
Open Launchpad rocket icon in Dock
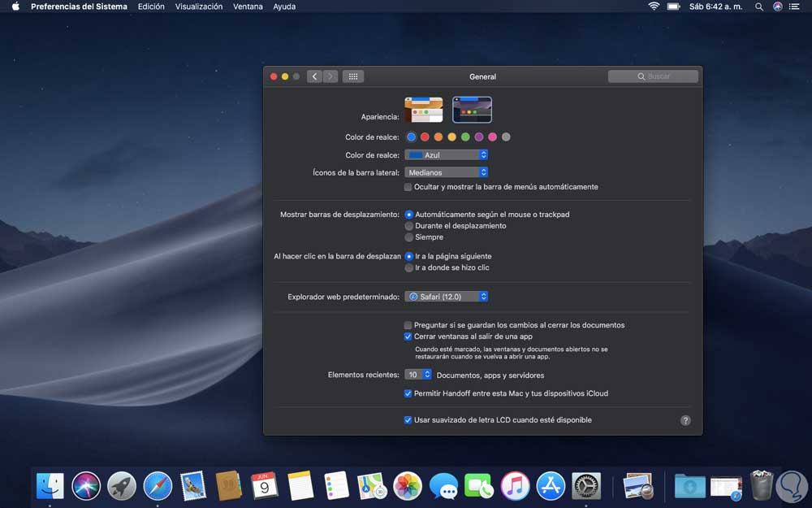(x=122, y=486)
